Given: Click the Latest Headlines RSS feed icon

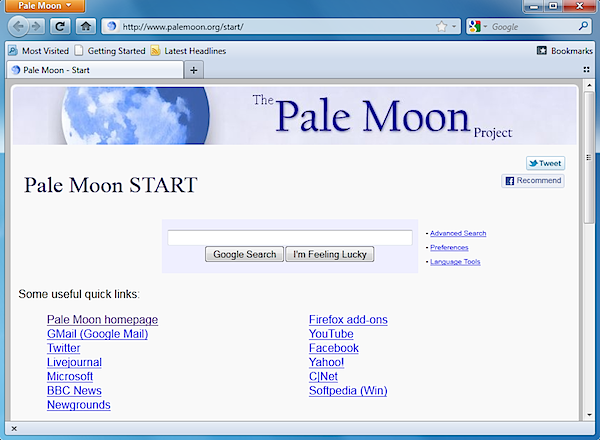Looking at the screenshot, I should click(155, 51).
